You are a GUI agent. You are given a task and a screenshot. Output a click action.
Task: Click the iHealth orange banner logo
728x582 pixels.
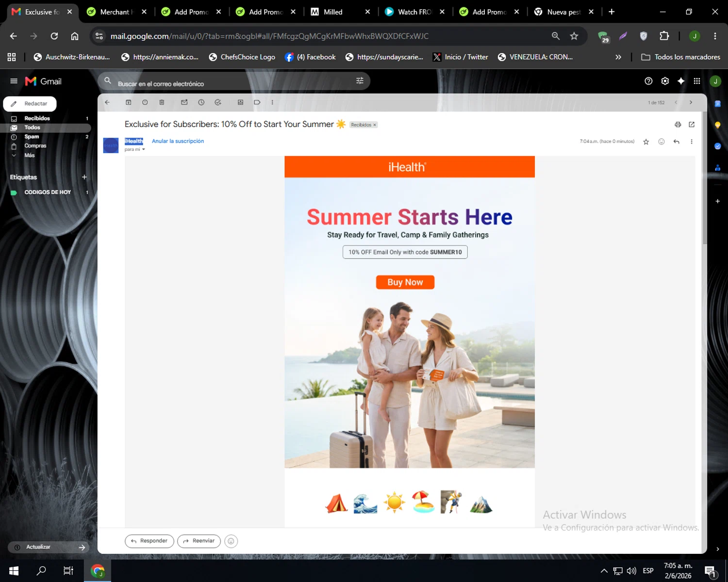coord(407,167)
